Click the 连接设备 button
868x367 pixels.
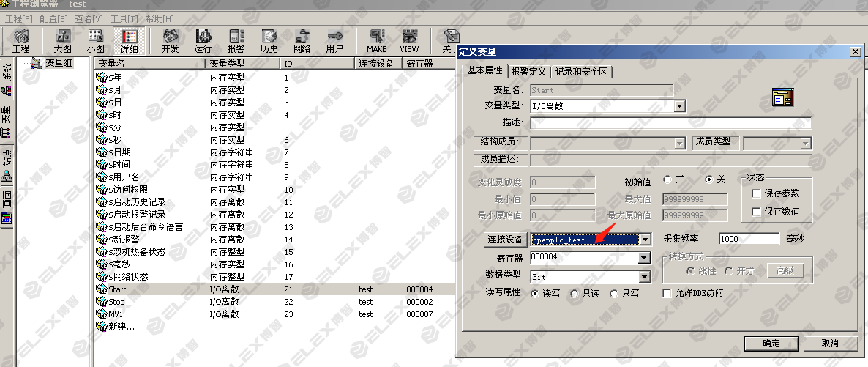(504, 240)
